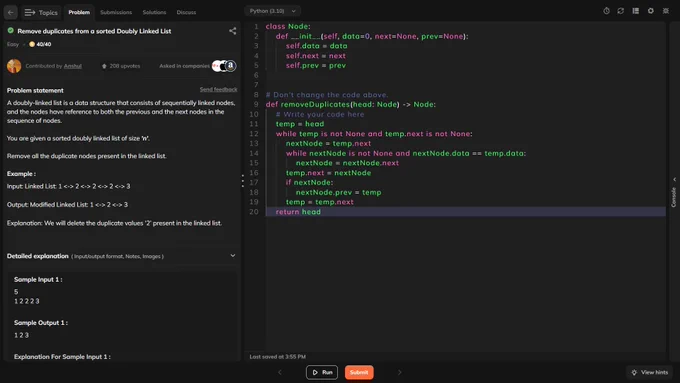Click the Send feedback link
The height and width of the screenshot is (383, 680).
[x=218, y=89]
